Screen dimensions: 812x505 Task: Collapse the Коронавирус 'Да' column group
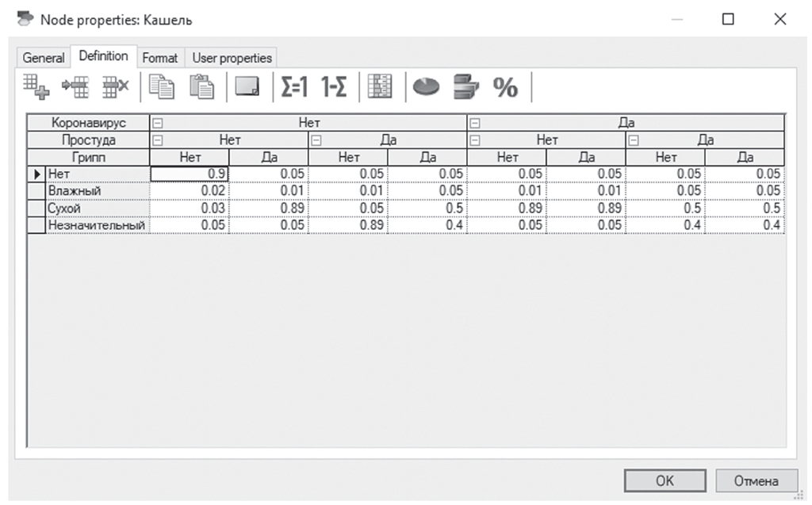pos(474,124)
